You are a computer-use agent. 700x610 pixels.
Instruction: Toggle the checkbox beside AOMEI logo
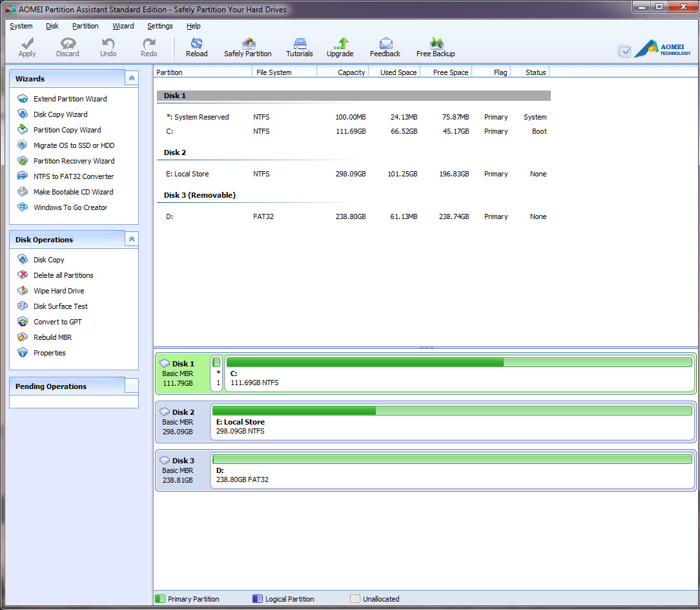pyautogui.click(x=624, y=51)
